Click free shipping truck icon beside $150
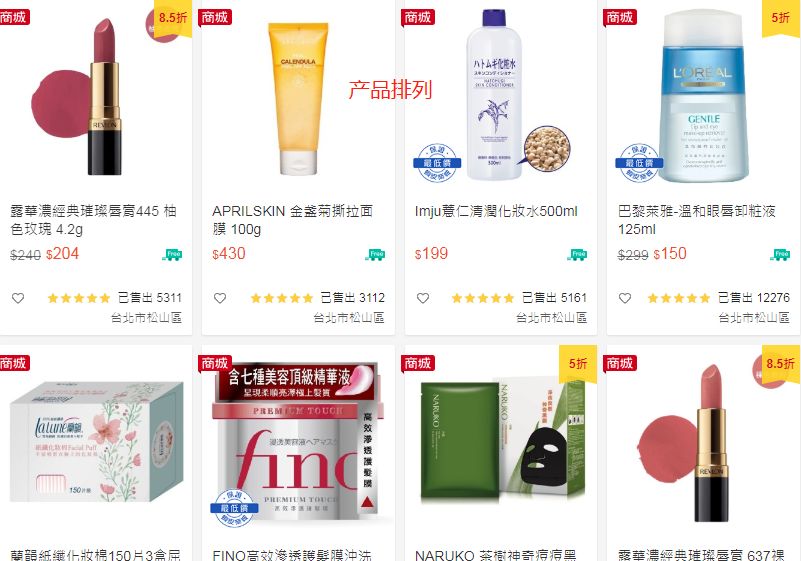 click(x=780, y=254)
